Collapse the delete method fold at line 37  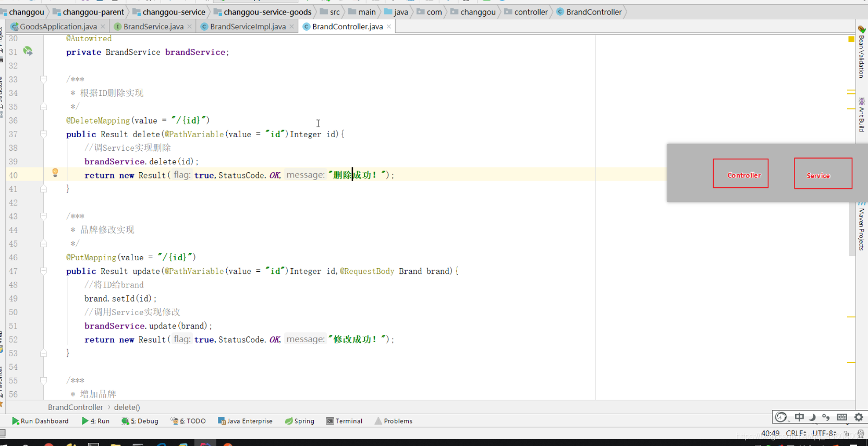click(x=44, y=134)
